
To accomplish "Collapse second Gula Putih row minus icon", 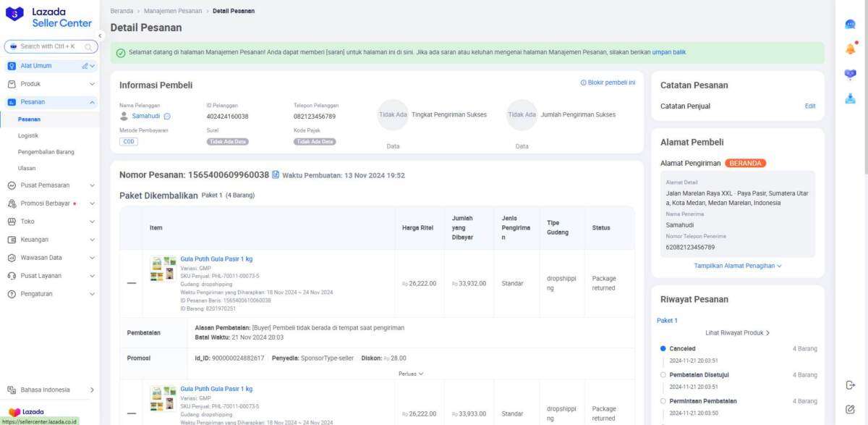I will pos(131,413).
